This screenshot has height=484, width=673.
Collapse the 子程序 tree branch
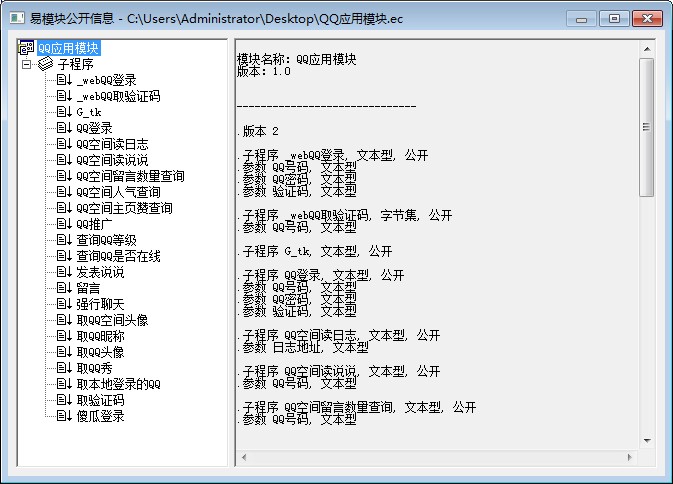[27, 64]
